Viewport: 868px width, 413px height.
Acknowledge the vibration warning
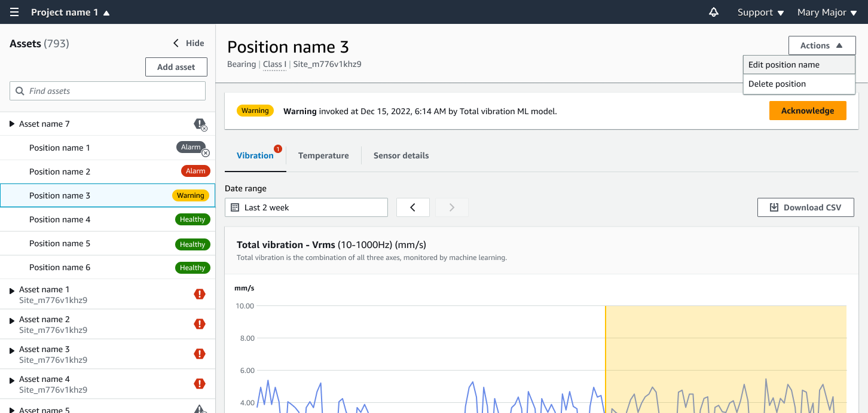(x=808, y=111)
